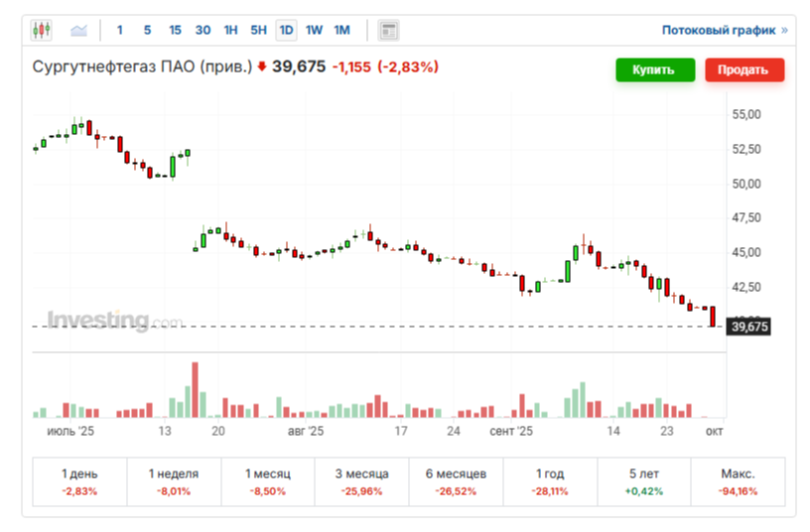Click the red Продать button
Screen dimensions: 810x532
(744, 69)
